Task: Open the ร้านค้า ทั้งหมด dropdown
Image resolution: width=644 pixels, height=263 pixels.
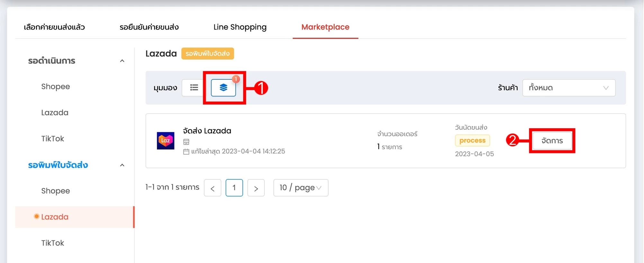Action: pyautogui.click(x=569, y=88)
